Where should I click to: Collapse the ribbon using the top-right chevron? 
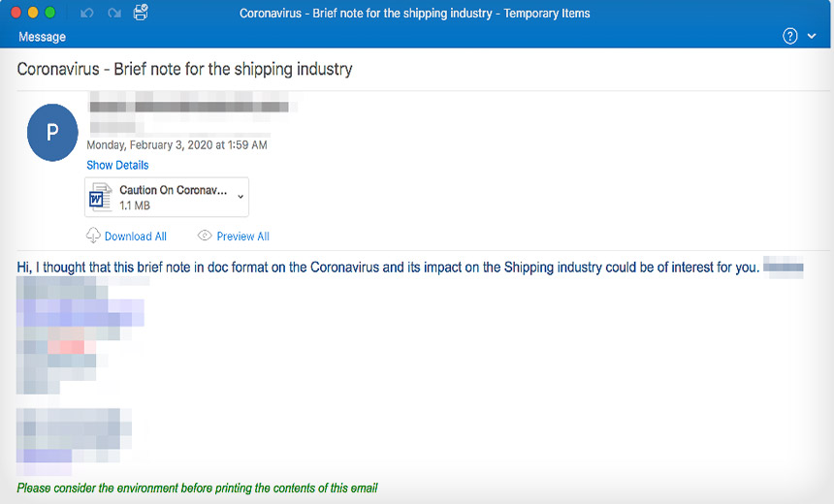tap(812, 36)
